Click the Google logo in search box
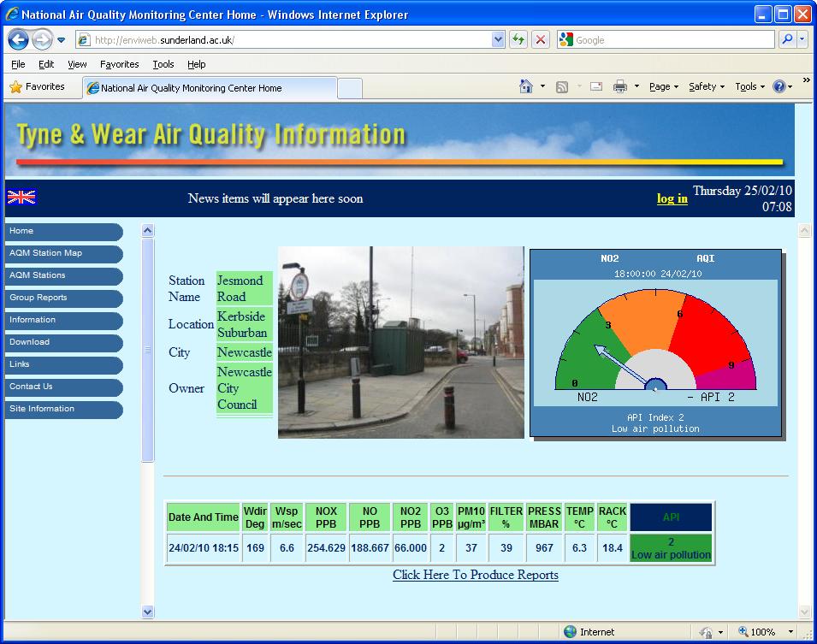This screenshot has height=644, width=817. click(565, 39)
